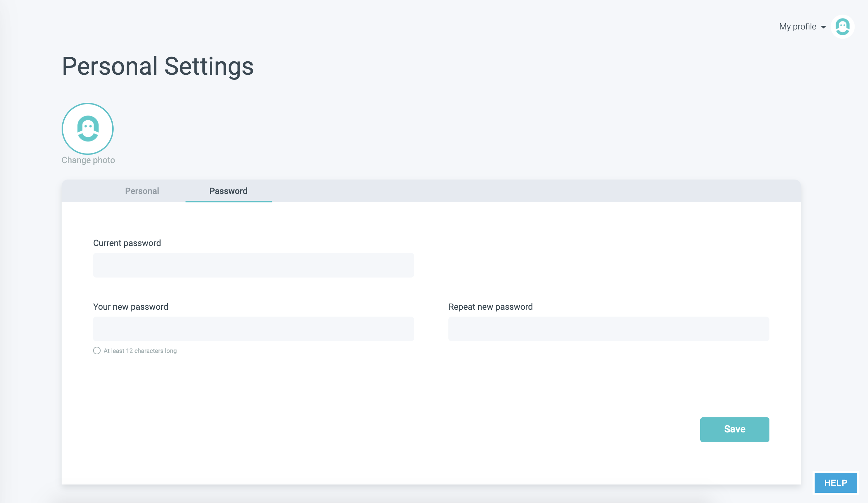868x503 pixels.
Task: Switch to the Personal tab
Action: [142, 191]
